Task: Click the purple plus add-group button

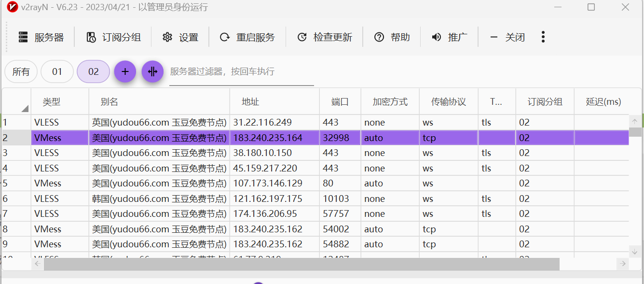Action: [x=125, y=71]
